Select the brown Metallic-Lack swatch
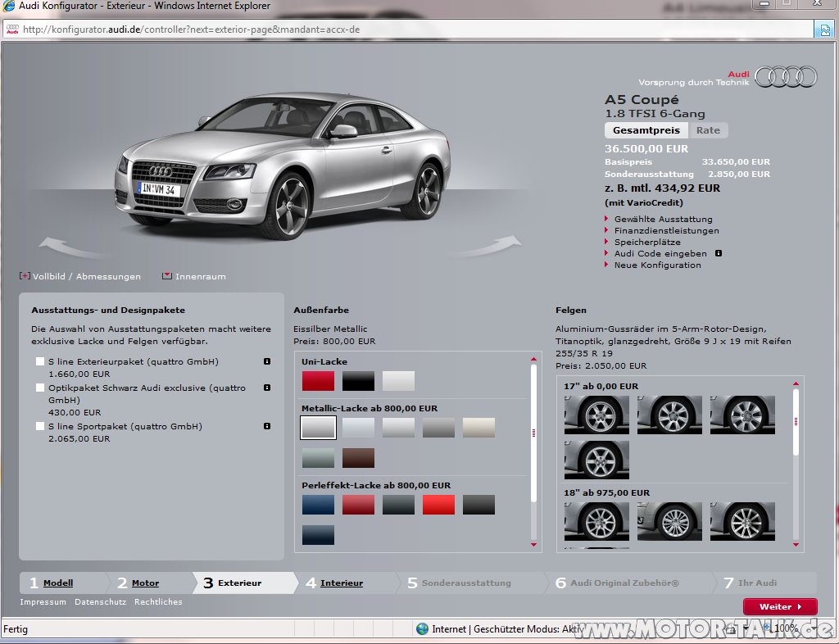The width and height of the screenshot is (839, 644). [x=358, y=458]
